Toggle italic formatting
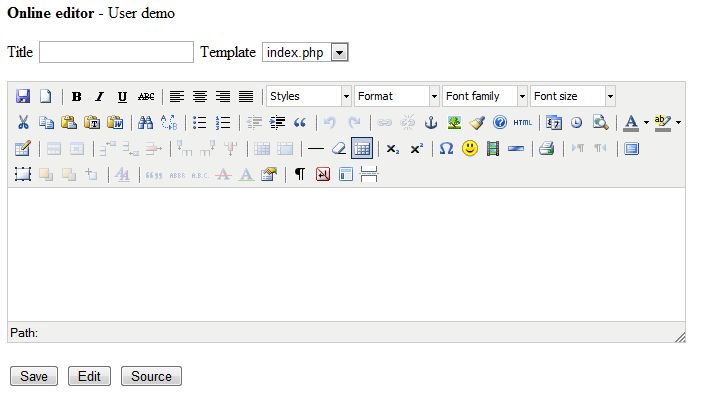706x404 pixels. pyautogui.click(x=99, y=97)
